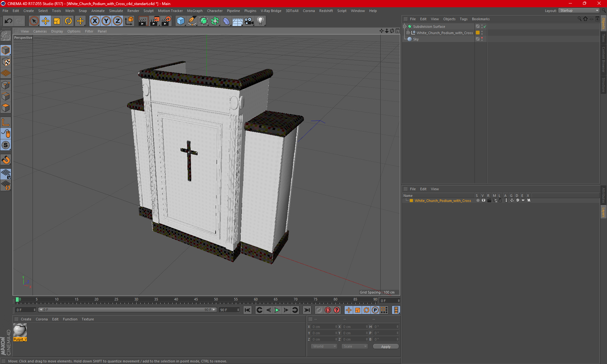Open the Render menu
This screenshot has height=364, width=607.
coord(133,11)
